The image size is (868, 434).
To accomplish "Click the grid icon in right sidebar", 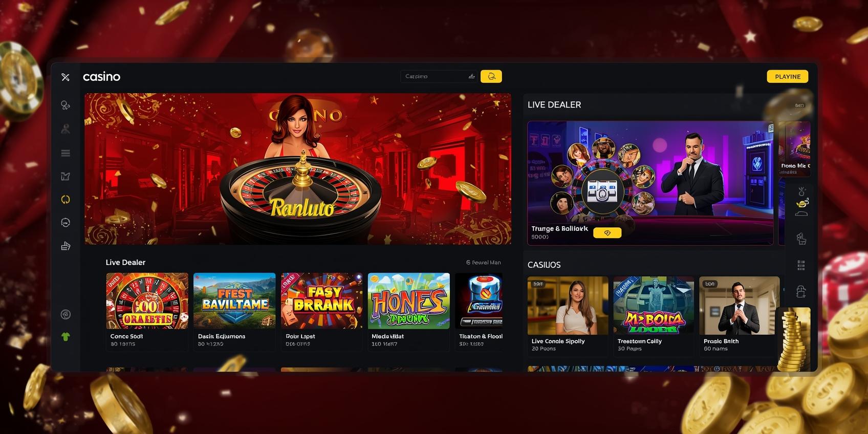I will pyautogui.click(x=801, y=265).
